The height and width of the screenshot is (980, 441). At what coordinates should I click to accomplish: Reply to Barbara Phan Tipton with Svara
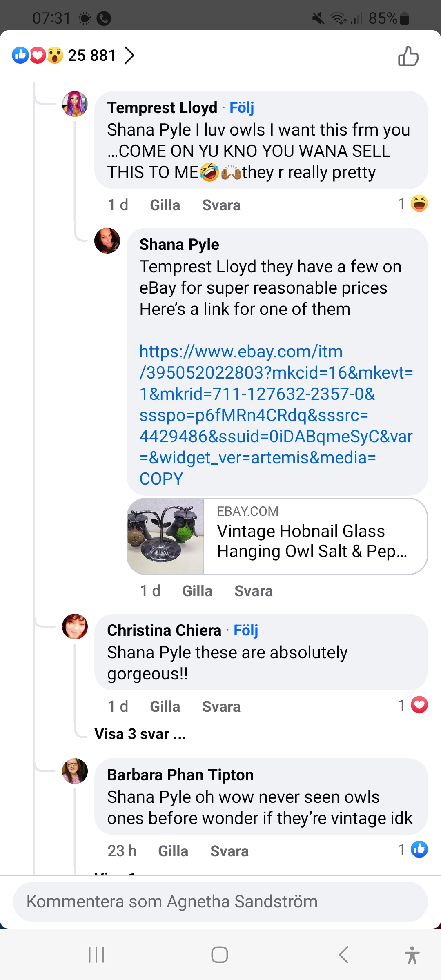click(x=229, y=851)
